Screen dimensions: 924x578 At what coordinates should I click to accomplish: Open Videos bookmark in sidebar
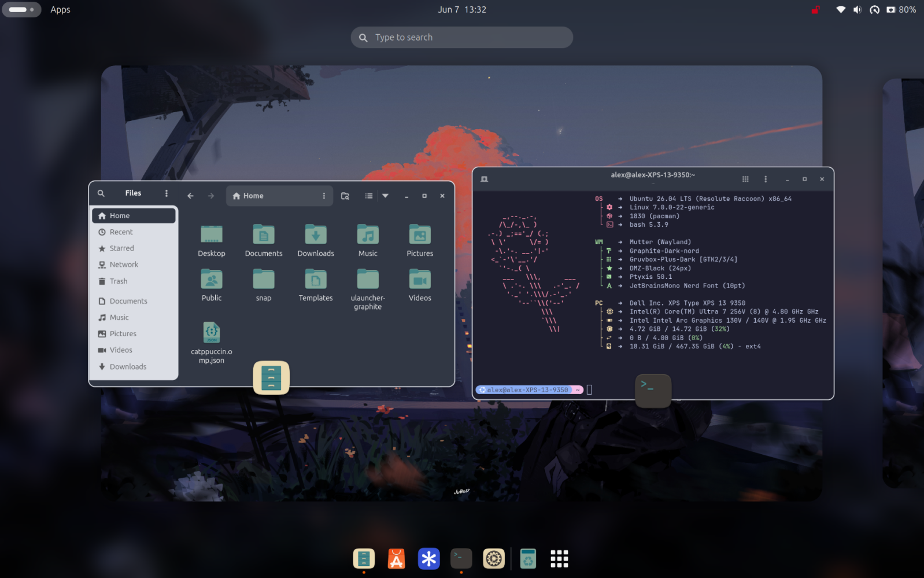134,350
